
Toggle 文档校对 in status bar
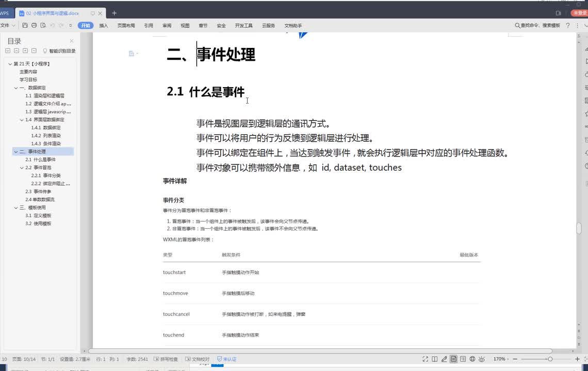(x=197, y=359)
